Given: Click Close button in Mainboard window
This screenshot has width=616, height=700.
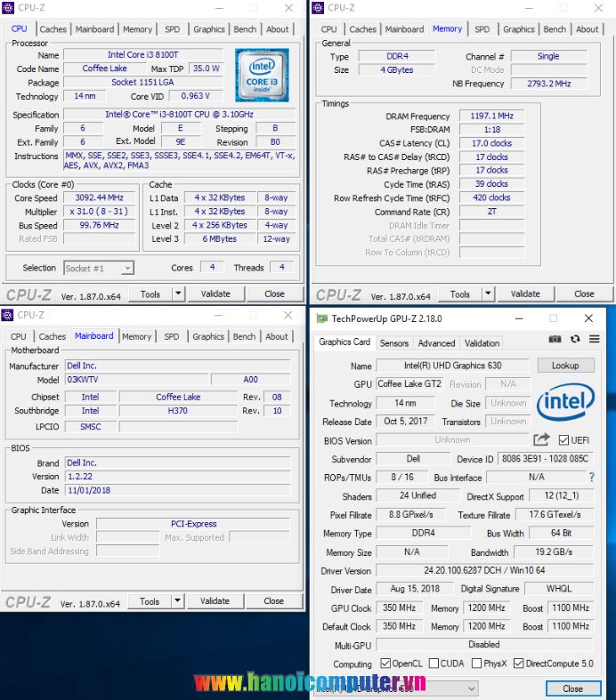Looking at the screenshot, I should point(273,601).
